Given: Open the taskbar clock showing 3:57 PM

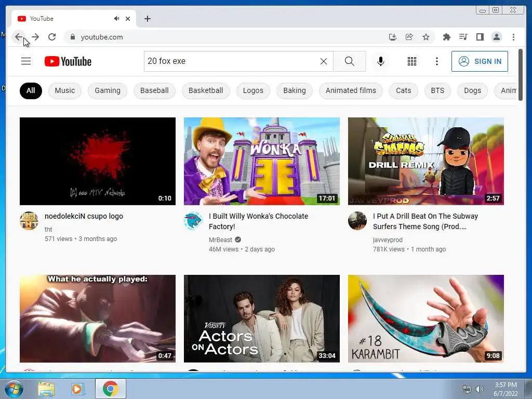Looking at the screenshot, I should click(x=506, y=389).
